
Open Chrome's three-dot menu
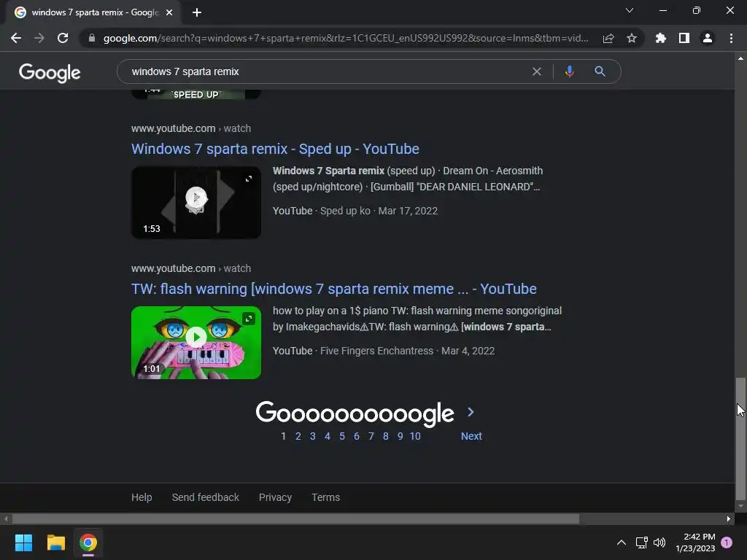click(731, 38)
